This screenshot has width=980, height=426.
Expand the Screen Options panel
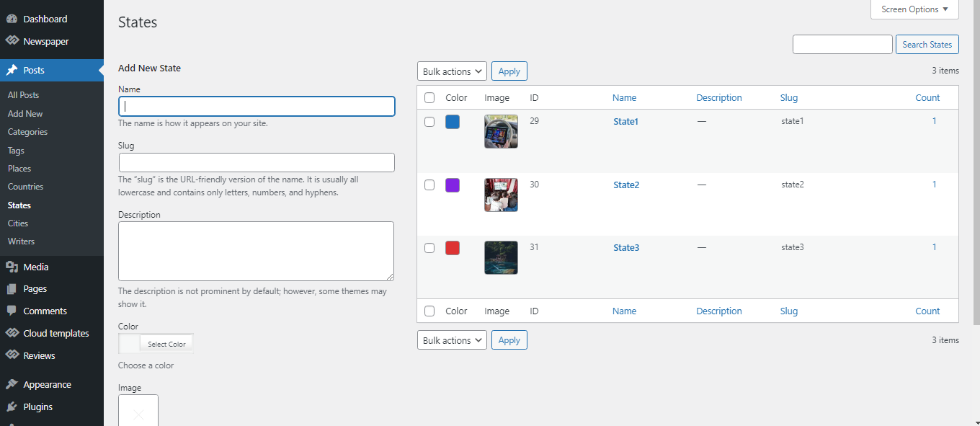click(x=914, y=9)
